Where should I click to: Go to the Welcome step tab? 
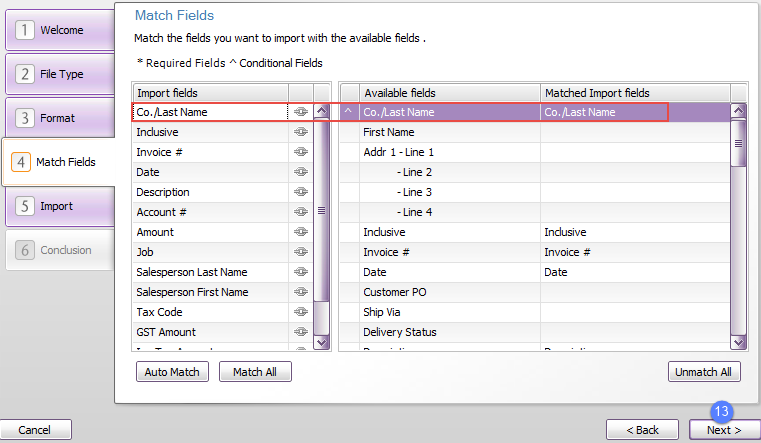tap(59, 30)
